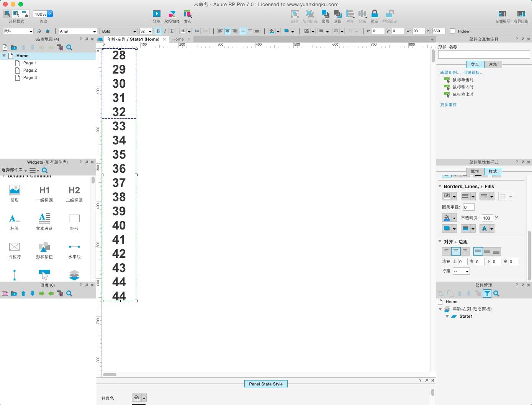
Task: Collapse the Home tree node in sitemap
Action: [4, 56]
